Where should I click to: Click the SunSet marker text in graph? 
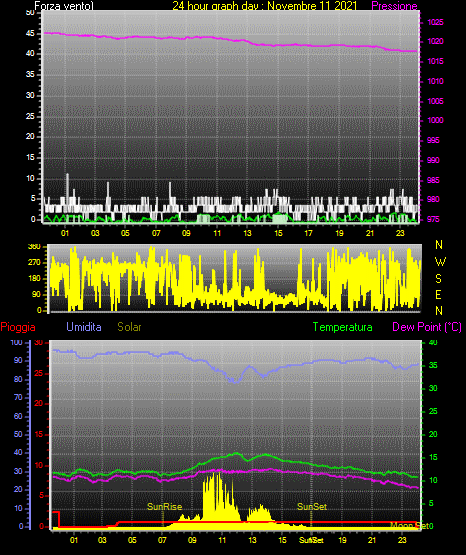click(312, 507)
